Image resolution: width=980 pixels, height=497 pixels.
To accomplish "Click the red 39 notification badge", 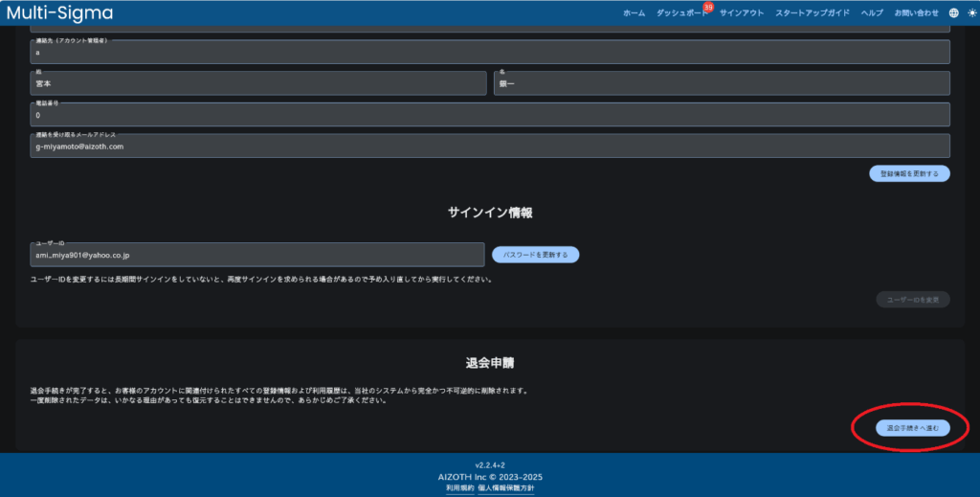I will click(707, 7).
